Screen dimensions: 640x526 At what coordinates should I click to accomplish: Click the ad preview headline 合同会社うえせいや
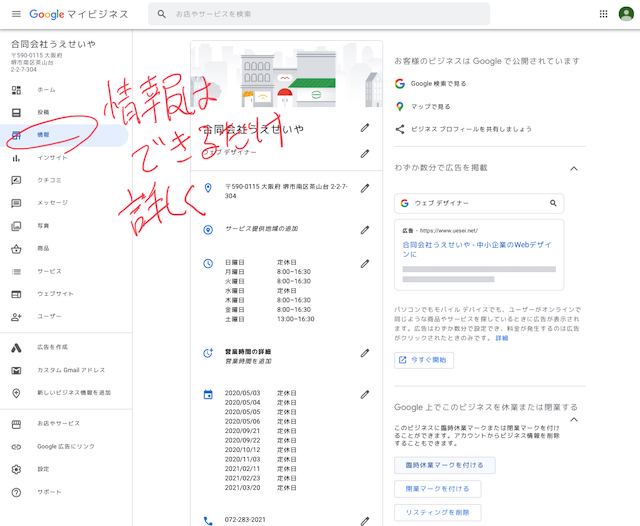[477, 249]
